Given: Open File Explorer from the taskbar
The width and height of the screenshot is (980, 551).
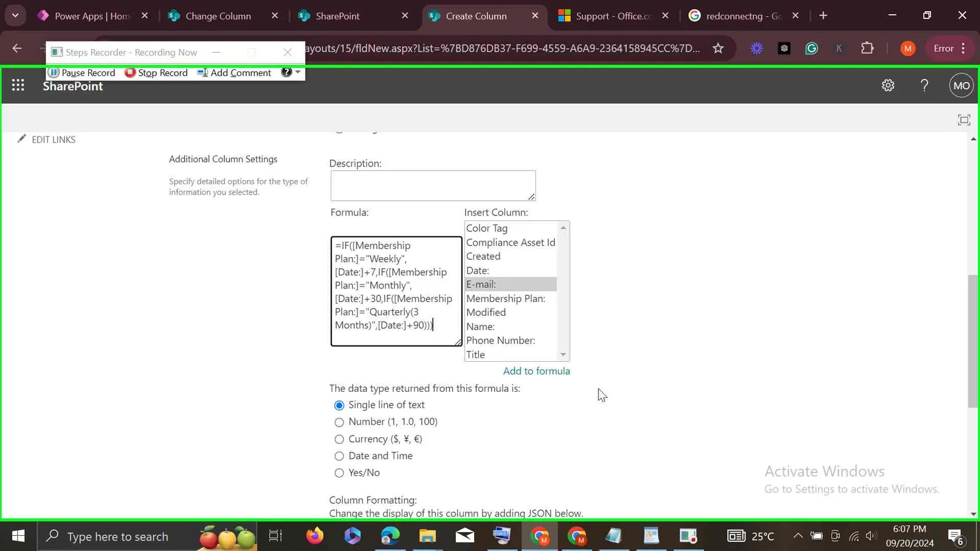Looking at the screenshot, I should point(427,536).
